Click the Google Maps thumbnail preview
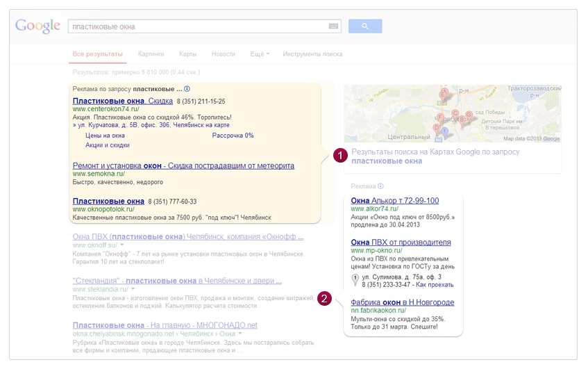 [x=452, y=113]
